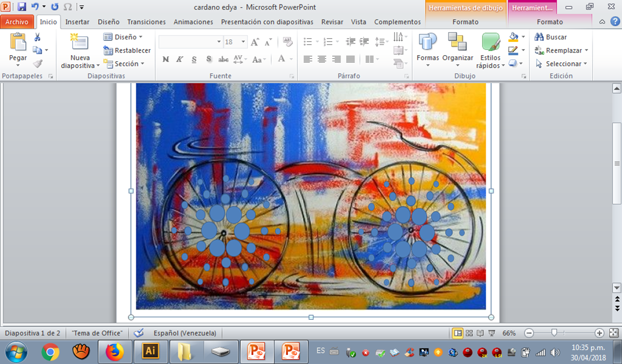This screenshot has width=622, height=364.
Task: Expand the font size dropdown
Action: click(244, 42)
